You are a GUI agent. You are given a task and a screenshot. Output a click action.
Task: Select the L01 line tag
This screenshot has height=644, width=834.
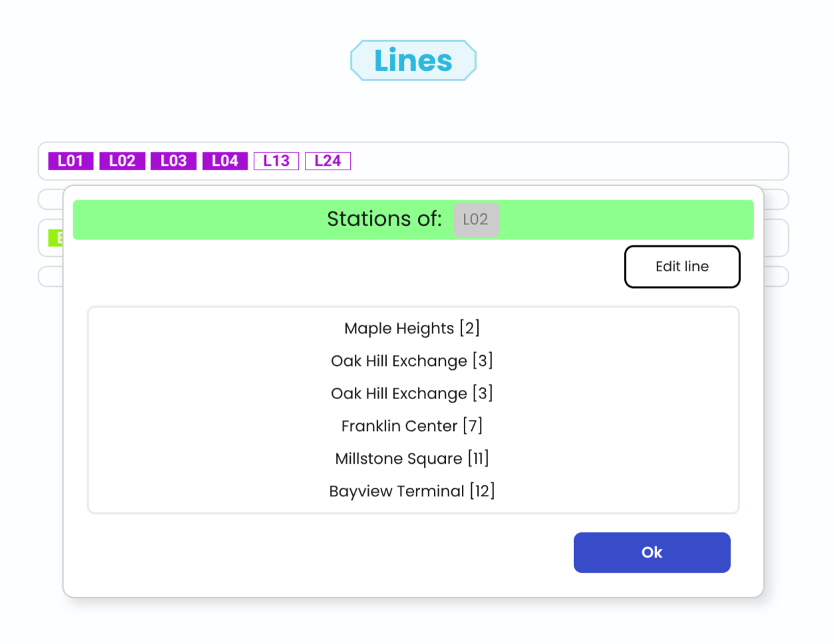tap(71, 161)
